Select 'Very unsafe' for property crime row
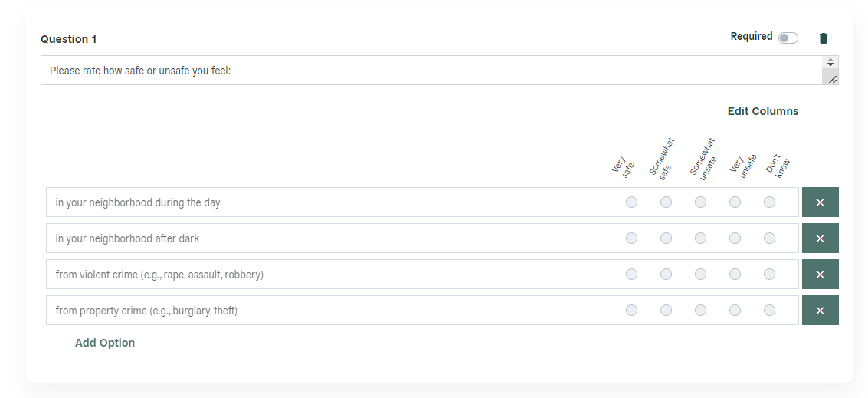868x398 pixels. click(735, 311)
